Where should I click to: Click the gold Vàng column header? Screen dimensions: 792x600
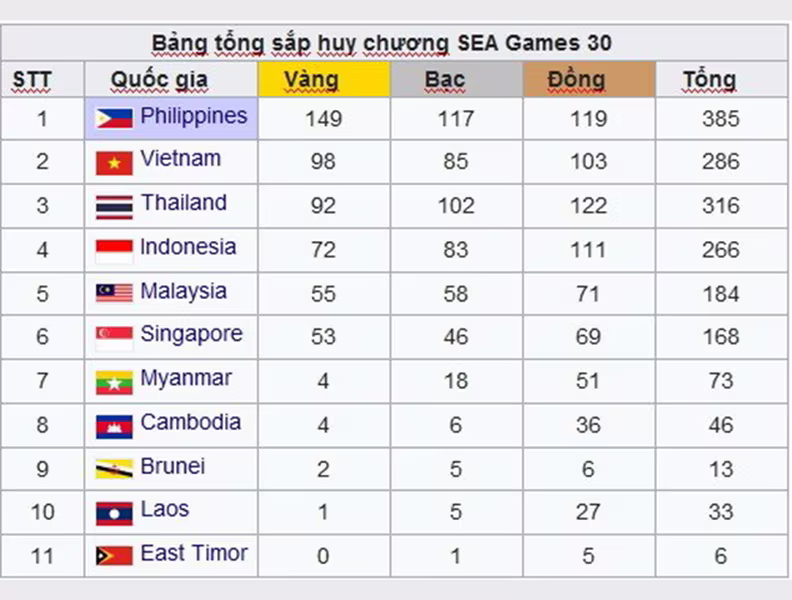pyautogui.click(x=324, y=79)
